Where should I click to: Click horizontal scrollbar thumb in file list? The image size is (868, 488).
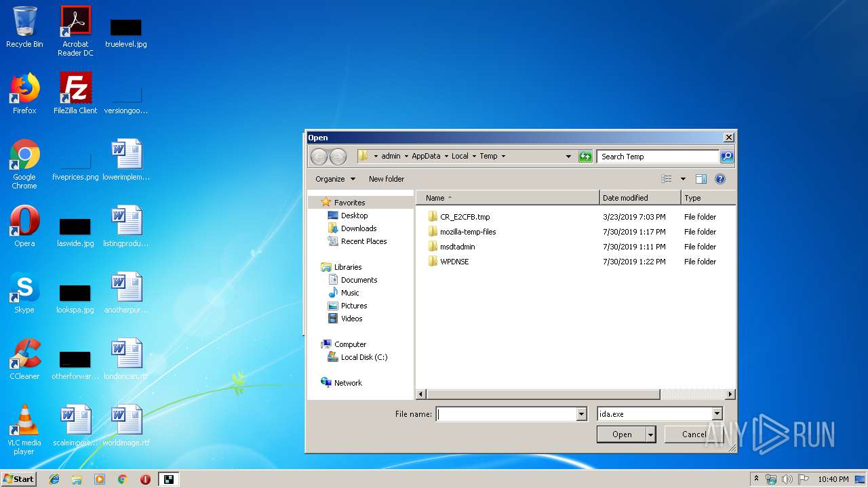click(543, 394)
